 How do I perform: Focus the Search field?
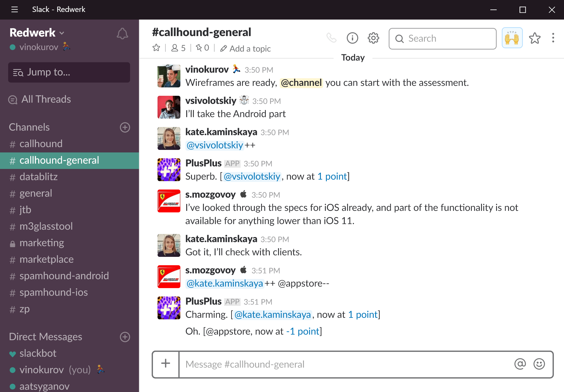pos(442,39)
